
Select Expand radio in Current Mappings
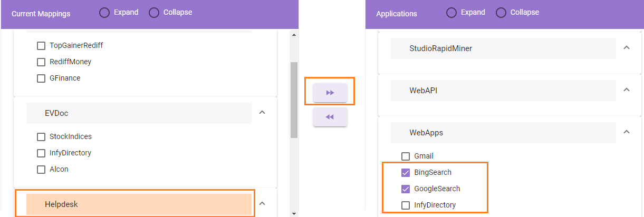coord(104,13)
